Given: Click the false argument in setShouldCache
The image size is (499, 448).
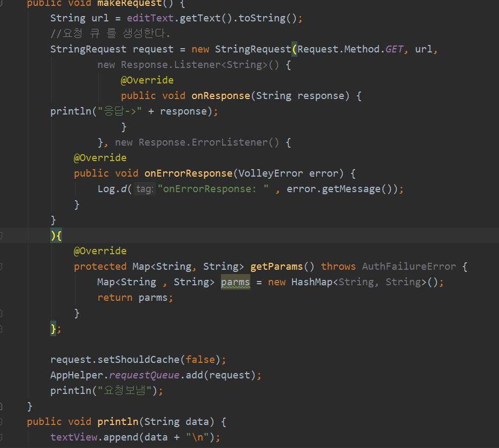Looking at the screenshot, I should point(200,360).
